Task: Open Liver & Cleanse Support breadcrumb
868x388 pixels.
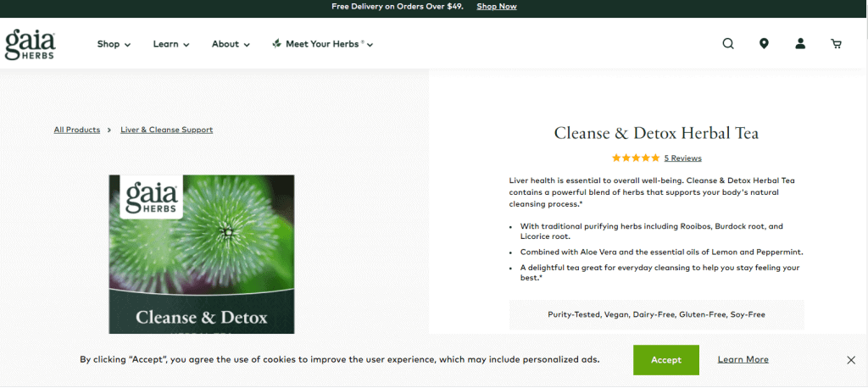Action: pyautogui.click(x=167, y=130)
